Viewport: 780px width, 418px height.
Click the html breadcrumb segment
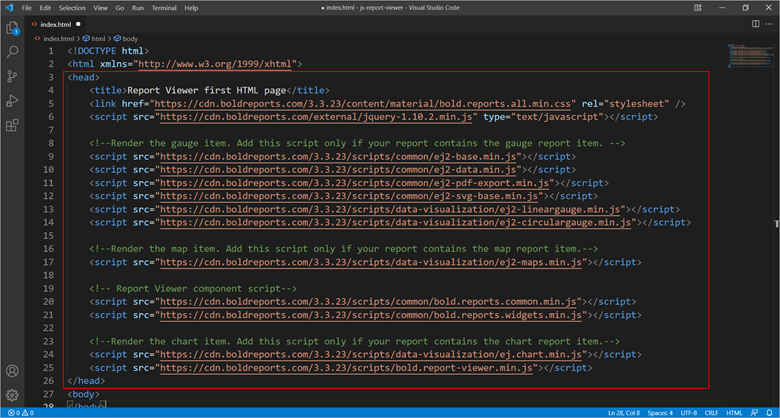95,38
